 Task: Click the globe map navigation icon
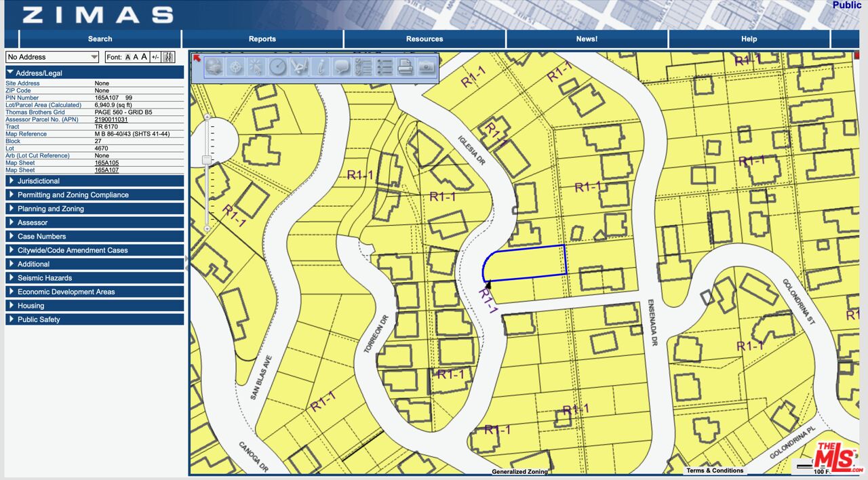(x=214, y=66)
